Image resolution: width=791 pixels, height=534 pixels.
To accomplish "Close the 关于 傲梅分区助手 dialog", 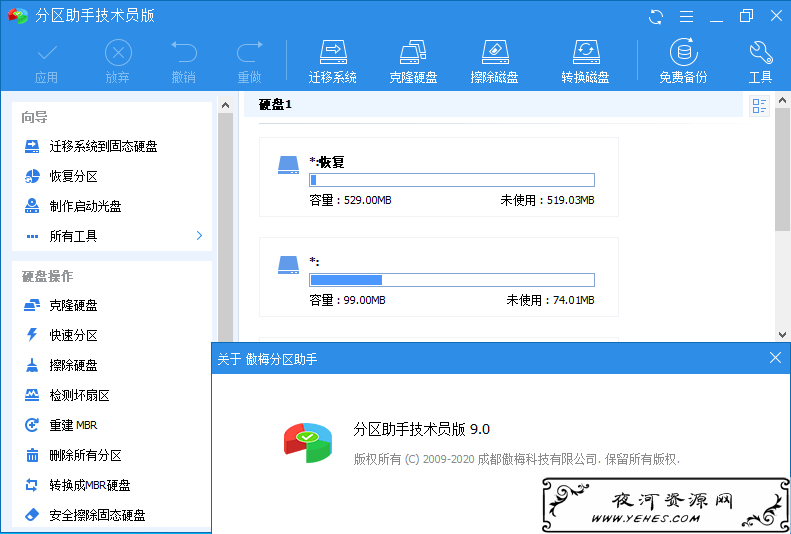I will click(x=775, y=358).
